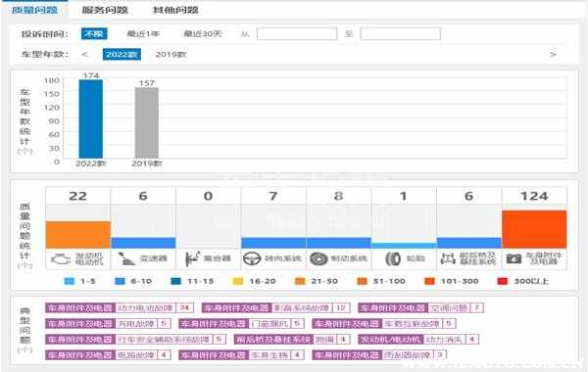Select the steering wheel (转向系统) icon
Screen dimensions: 588x372
click(x=252, y=258)
